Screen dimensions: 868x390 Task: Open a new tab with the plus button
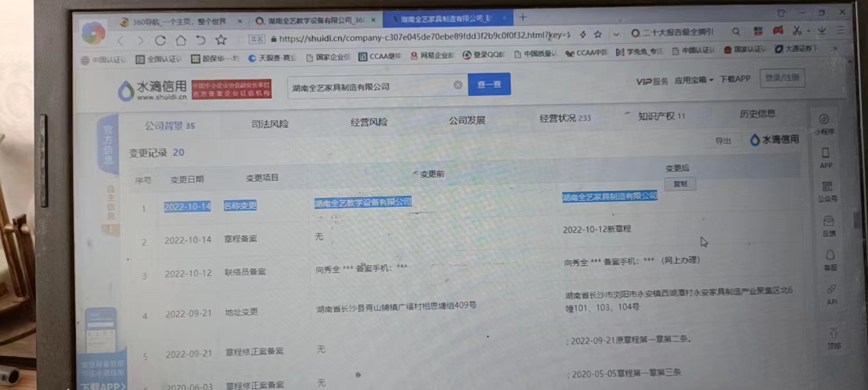(522, 17)
